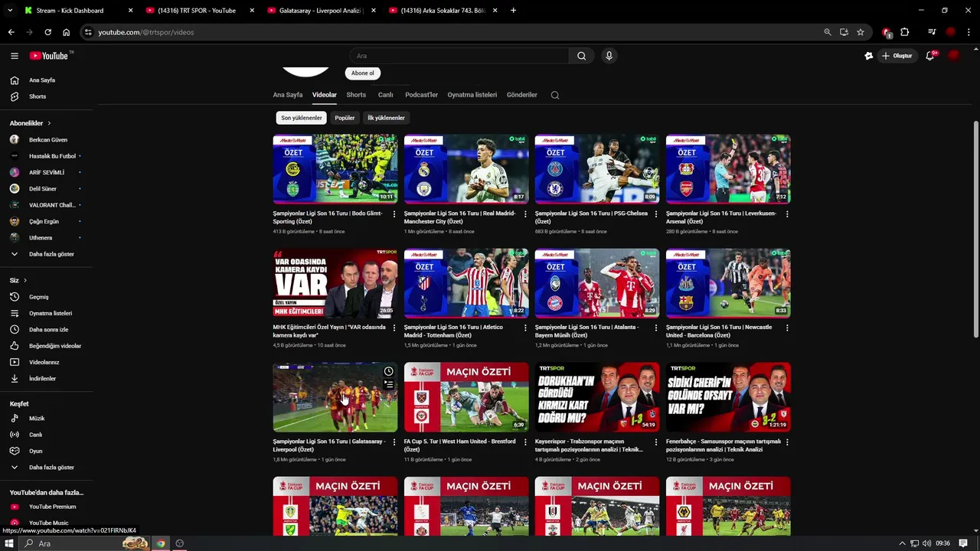Screen dimensions: 980x551
Task: Click the YouTube search input field
Action: pos(459,56)
